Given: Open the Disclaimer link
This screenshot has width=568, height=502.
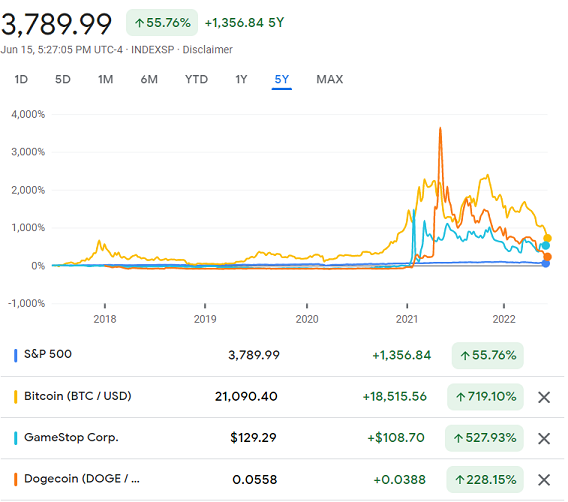Looking at the screenshot, I should 207,50.
